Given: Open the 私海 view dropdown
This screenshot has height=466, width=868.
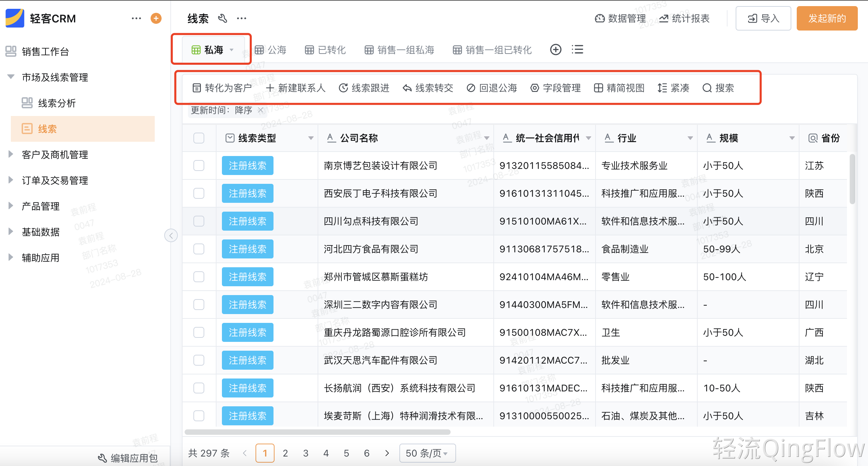Looking at the screenshot, I should 232,50.
